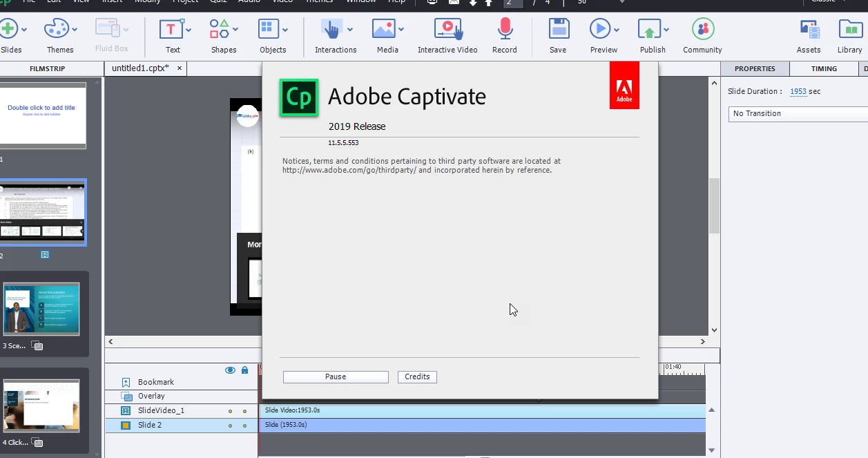Click the Overlay icon in timeline
The height and width of the screenshot is (458, 868).
pos(126,397)
